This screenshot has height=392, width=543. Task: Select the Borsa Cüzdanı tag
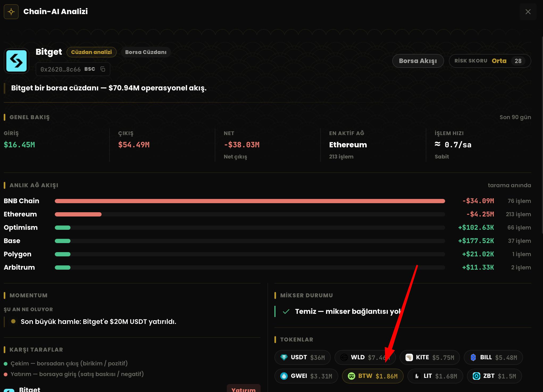pos(146,52)
